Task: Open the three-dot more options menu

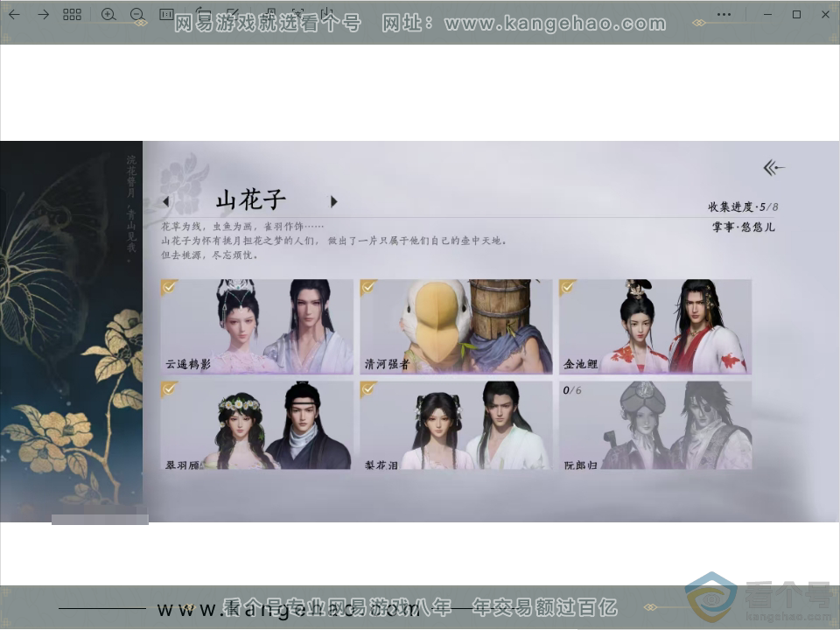Action: (x=724, y=15)
